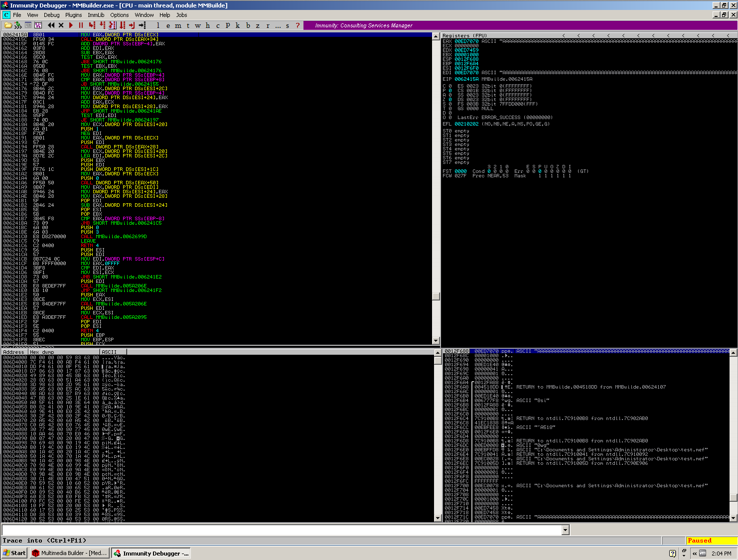The height and width of the screenshot is (560, 738).
Task: Open help with the red question mark icon
Action: pos(297,25)
